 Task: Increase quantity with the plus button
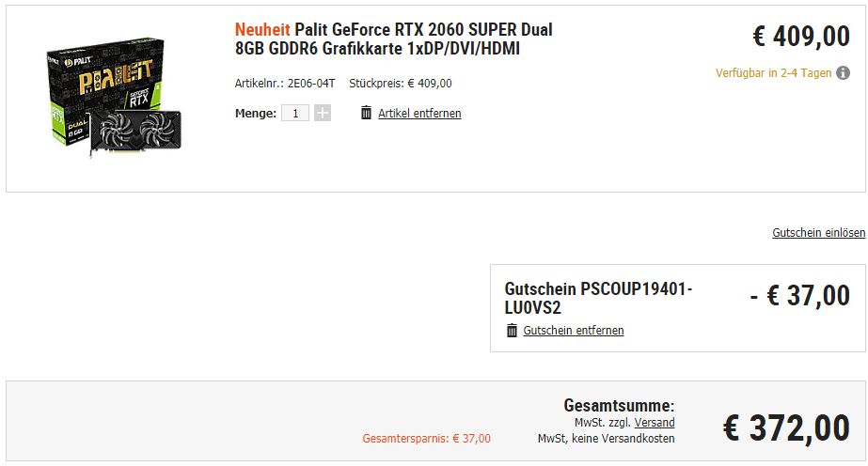323,113
